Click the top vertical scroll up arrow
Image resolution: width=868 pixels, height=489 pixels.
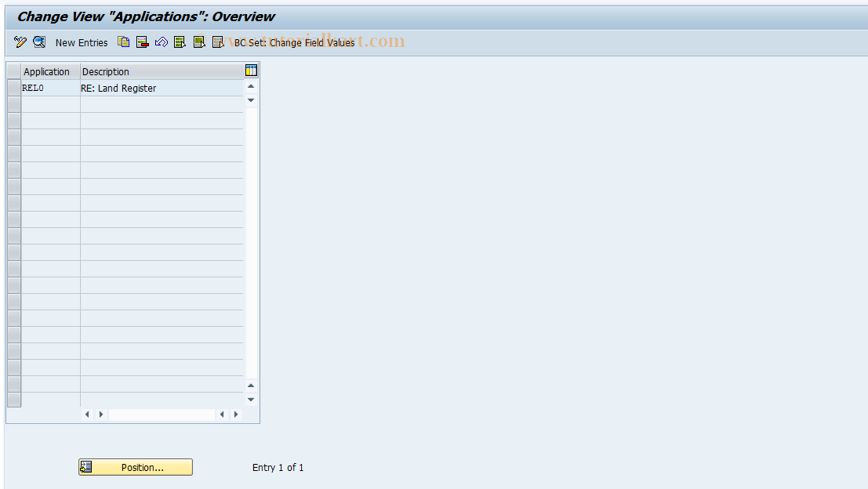pyautogui.click(x=251, y=86)
